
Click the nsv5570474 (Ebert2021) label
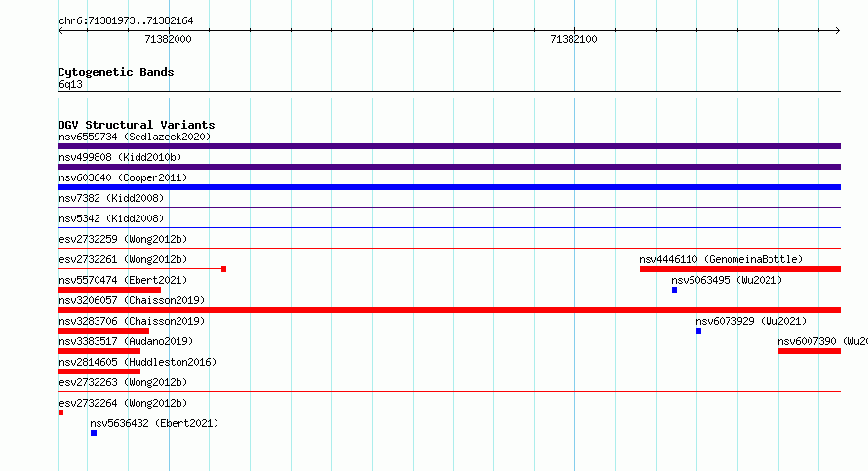(123, 280)
